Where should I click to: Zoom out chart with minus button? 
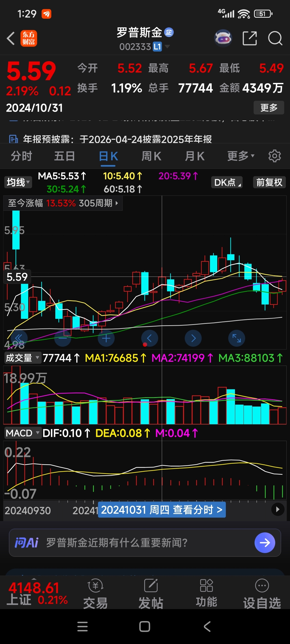point(63,338)
